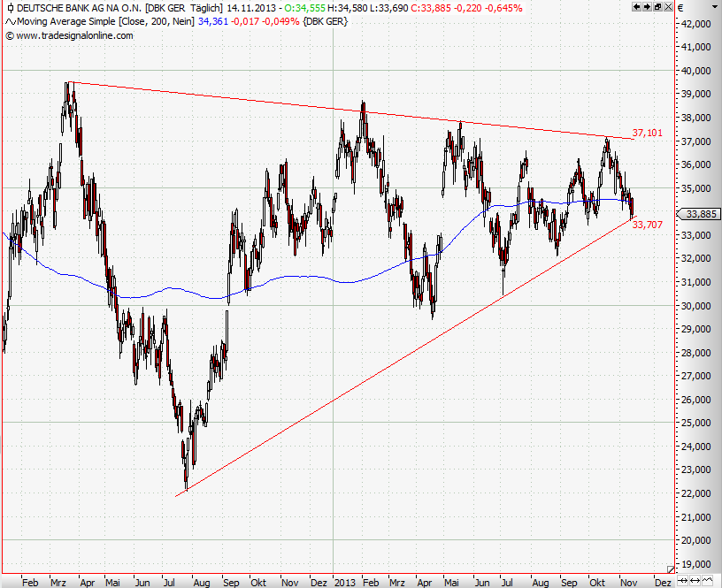Click the 37,101 resistance annotation
This screenshot has height=588, width=722.
click(647, 134)
